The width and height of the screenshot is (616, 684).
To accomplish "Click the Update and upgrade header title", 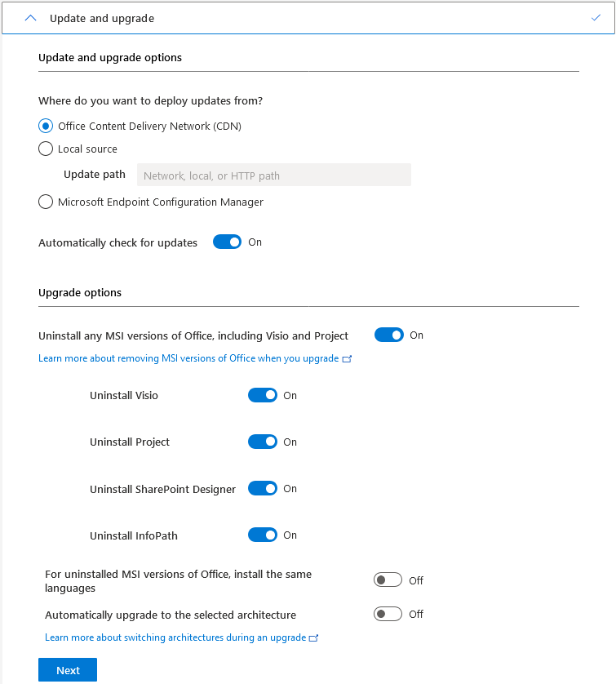I will (x=102, y=18).
